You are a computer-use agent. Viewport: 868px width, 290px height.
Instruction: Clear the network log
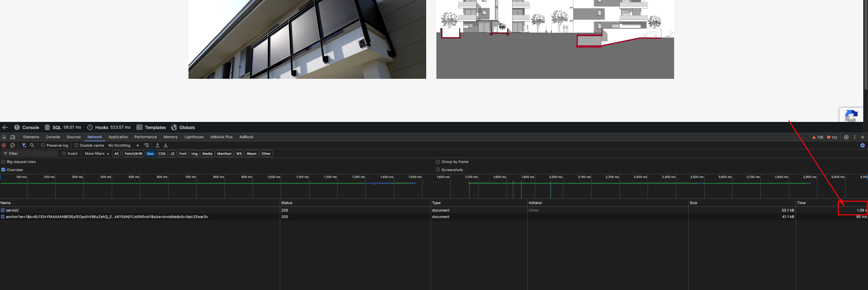(x=13, y=145)
